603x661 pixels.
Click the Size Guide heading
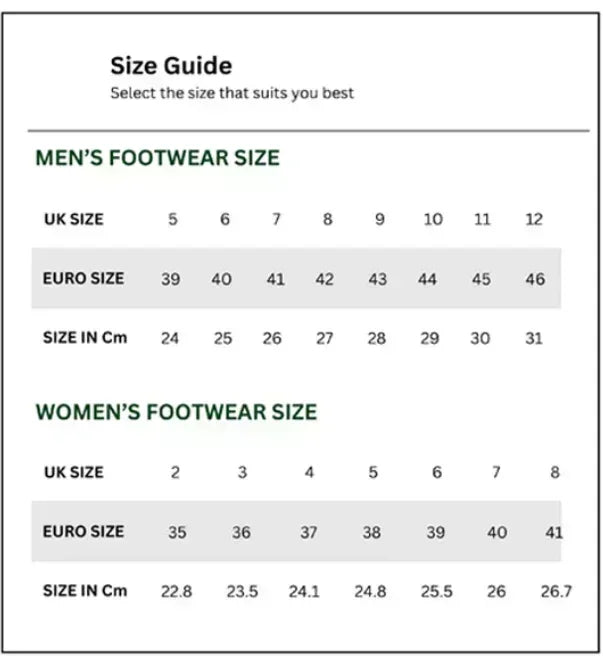[171, 66]
